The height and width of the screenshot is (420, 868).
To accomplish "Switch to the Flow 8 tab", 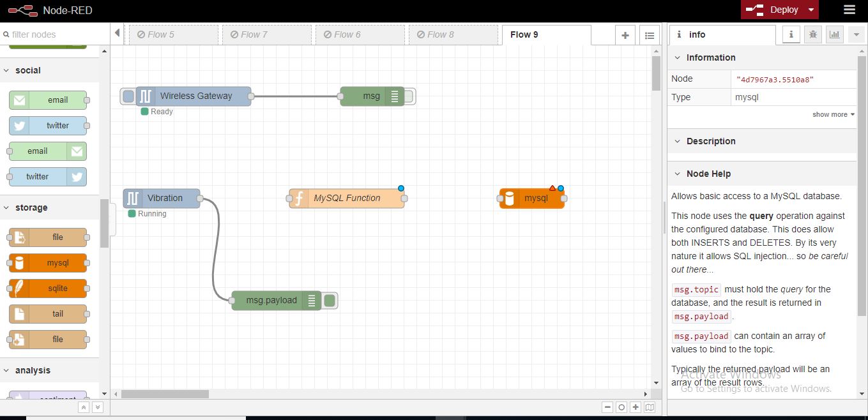I will point(453,34).
